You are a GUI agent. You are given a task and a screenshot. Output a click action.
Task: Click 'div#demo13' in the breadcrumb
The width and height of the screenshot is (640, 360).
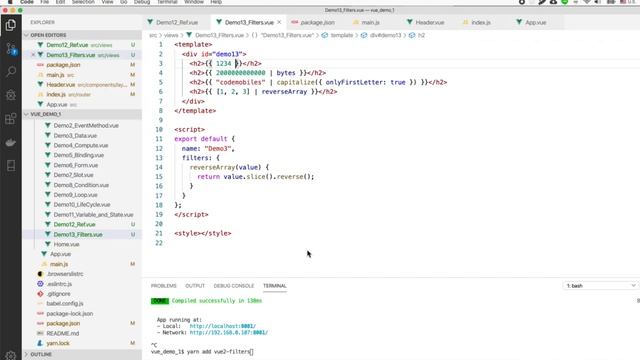coord(385,36)
